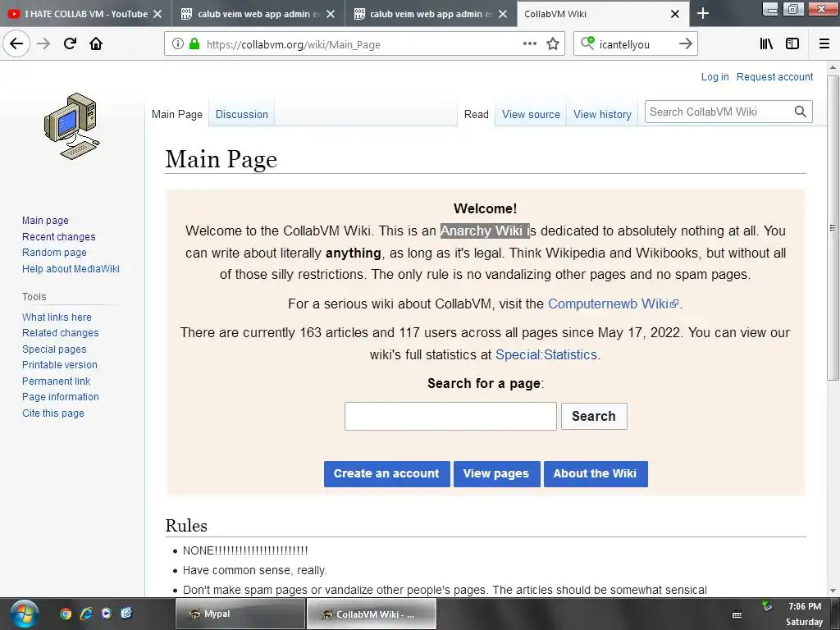This screenshot has width=840, height=630.
Task: Open the Mypal taskbar button
Action: pos(240,614)
